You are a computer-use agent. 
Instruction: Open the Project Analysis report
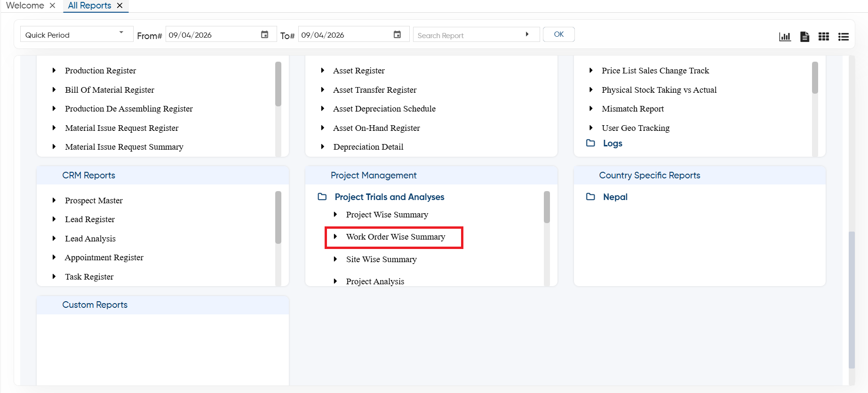[x=375, y=281]
